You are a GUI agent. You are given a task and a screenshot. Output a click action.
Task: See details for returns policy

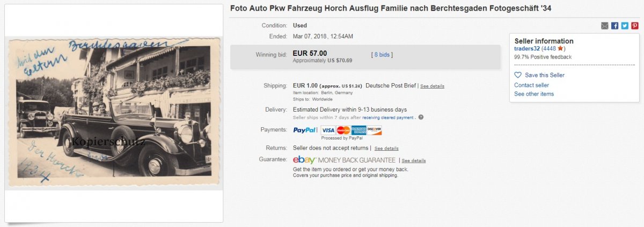click(386, 148)
